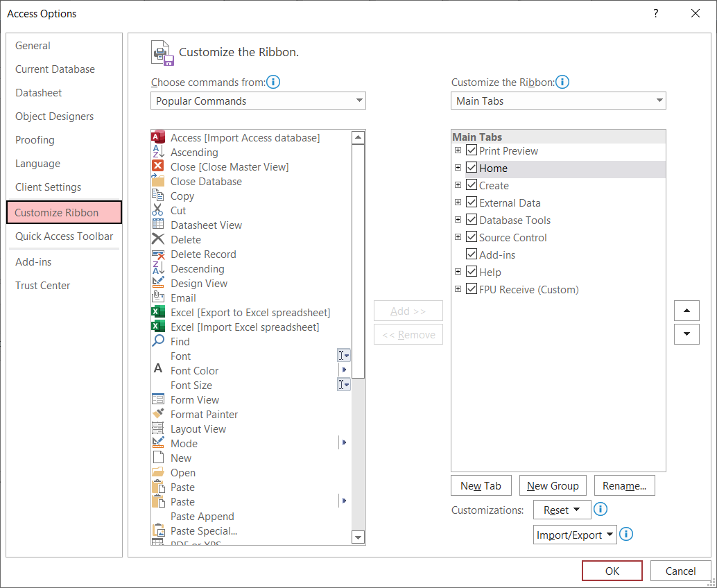Click the Close Database folder icon
Viewport: 717px width, 588px height.
pos(158,181)
